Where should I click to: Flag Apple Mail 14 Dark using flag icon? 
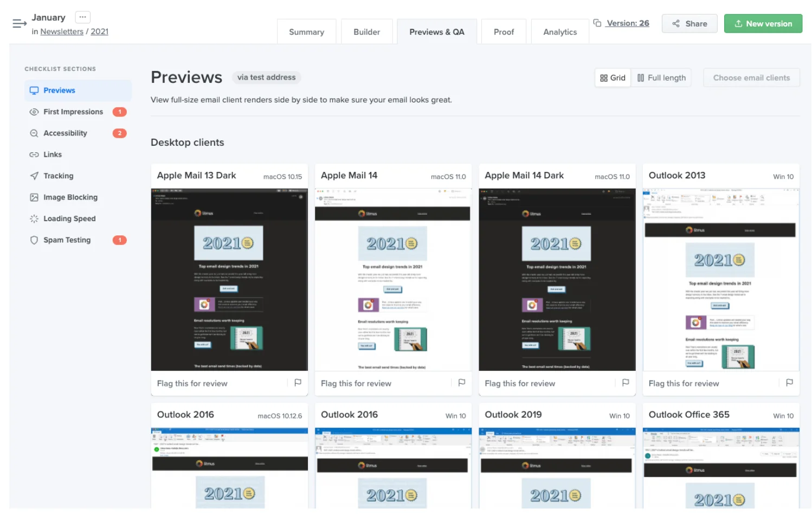[626, 383]
